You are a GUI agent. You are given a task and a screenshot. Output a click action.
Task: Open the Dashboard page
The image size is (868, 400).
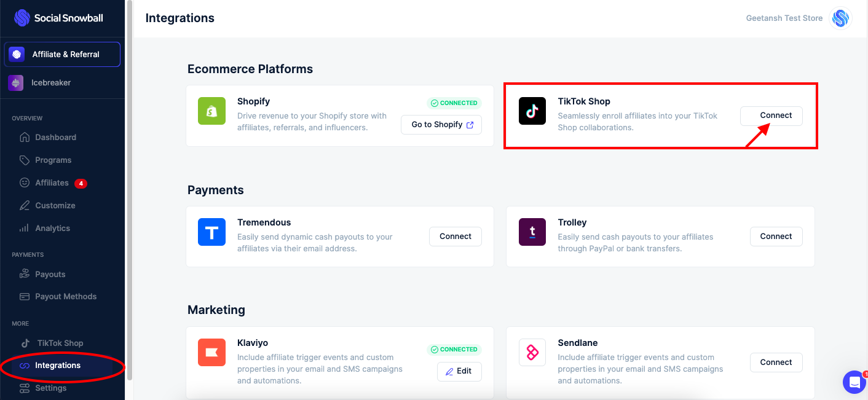click(x=56, y=137)
